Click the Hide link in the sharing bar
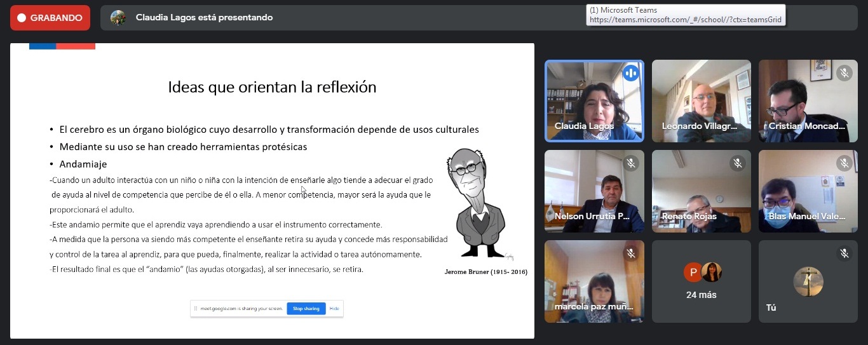The image size is (868, 345). tap(334, 309)
